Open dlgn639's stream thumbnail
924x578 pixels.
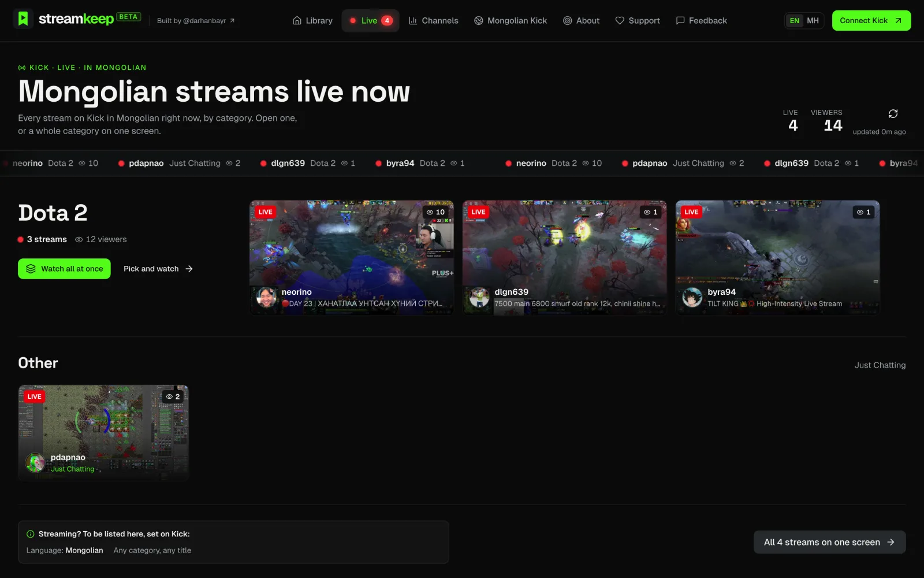(564, 257)
